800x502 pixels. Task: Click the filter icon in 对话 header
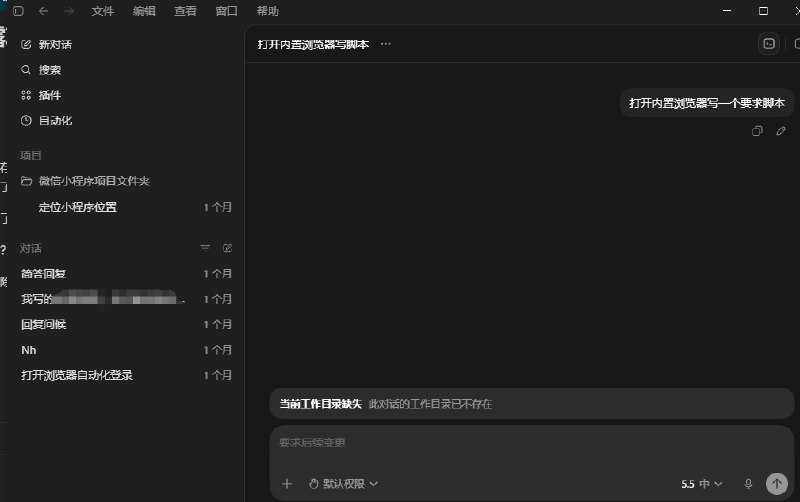[205, 248]
